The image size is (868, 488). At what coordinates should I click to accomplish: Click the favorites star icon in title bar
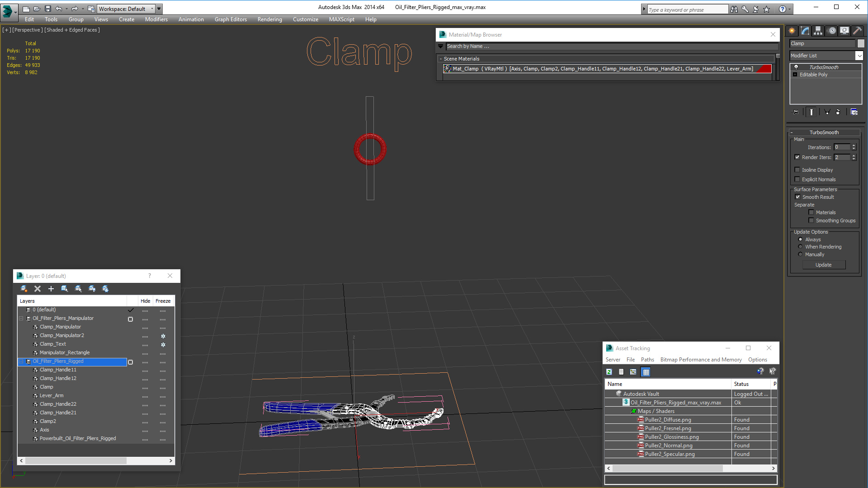tap(766, 9)
